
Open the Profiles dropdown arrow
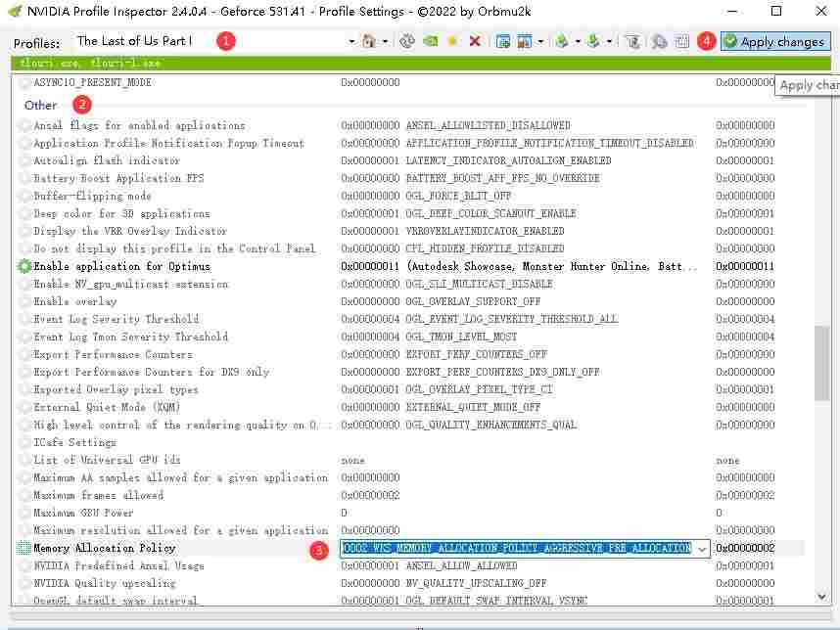coord(351,42)
